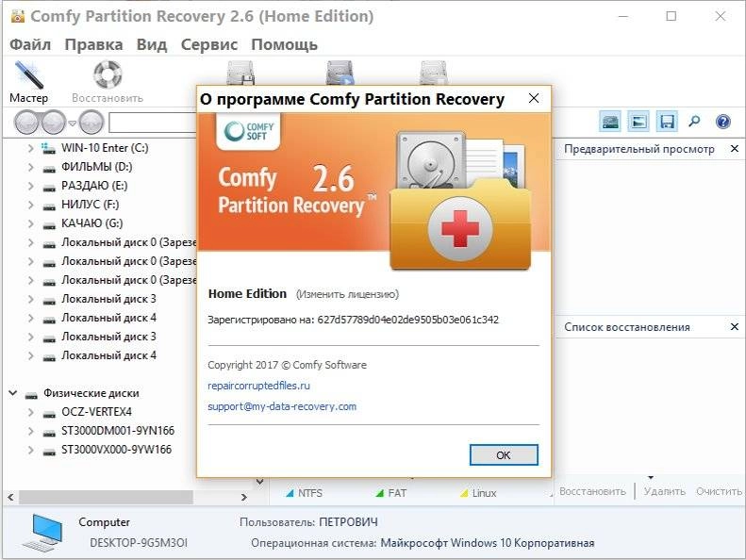Click the tree vertical scroll down arrow

tap(259, 482)
